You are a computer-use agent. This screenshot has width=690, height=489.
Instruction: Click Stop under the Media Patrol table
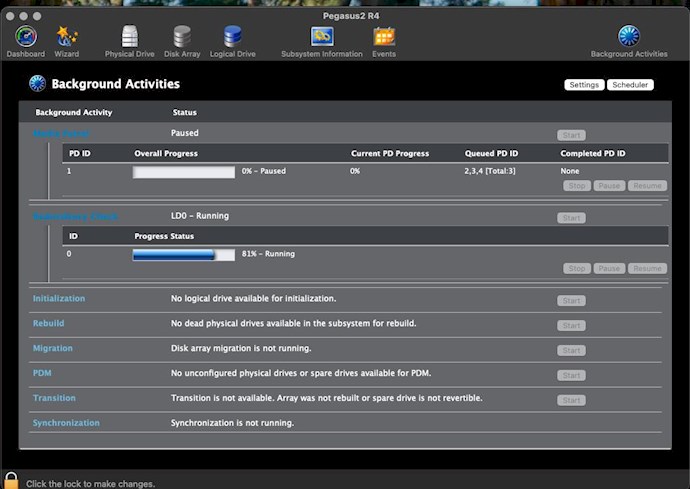(576, 186)
